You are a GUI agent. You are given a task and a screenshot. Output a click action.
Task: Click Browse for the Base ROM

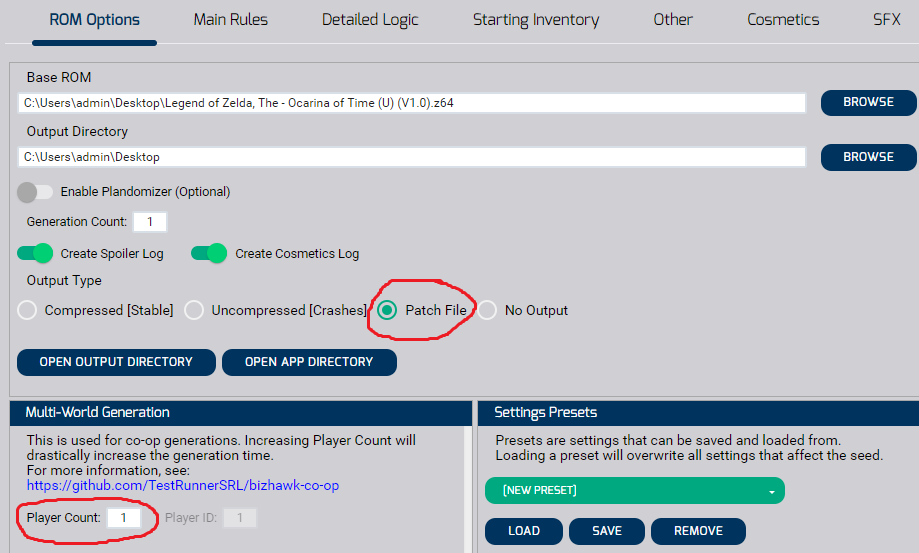(x=868, y=102)
